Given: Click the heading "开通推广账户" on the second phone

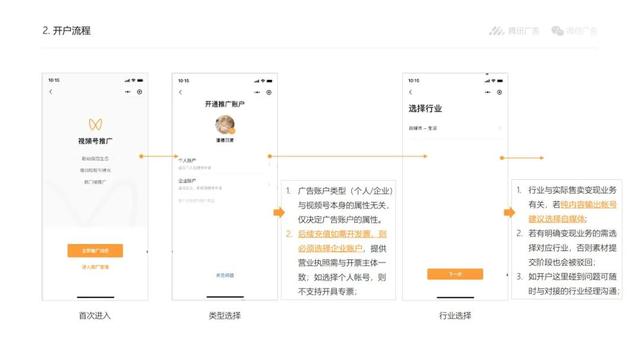Looking at the screenshot, I should point(224,104).
